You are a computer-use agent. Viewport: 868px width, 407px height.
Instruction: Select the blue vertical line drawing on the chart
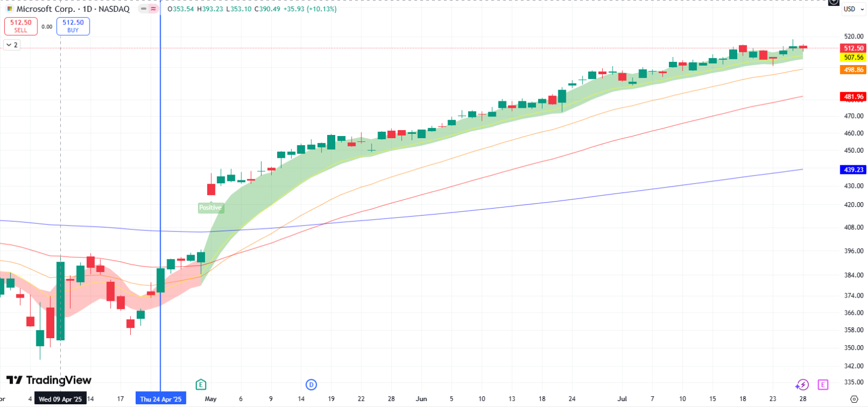click(160, 195)
